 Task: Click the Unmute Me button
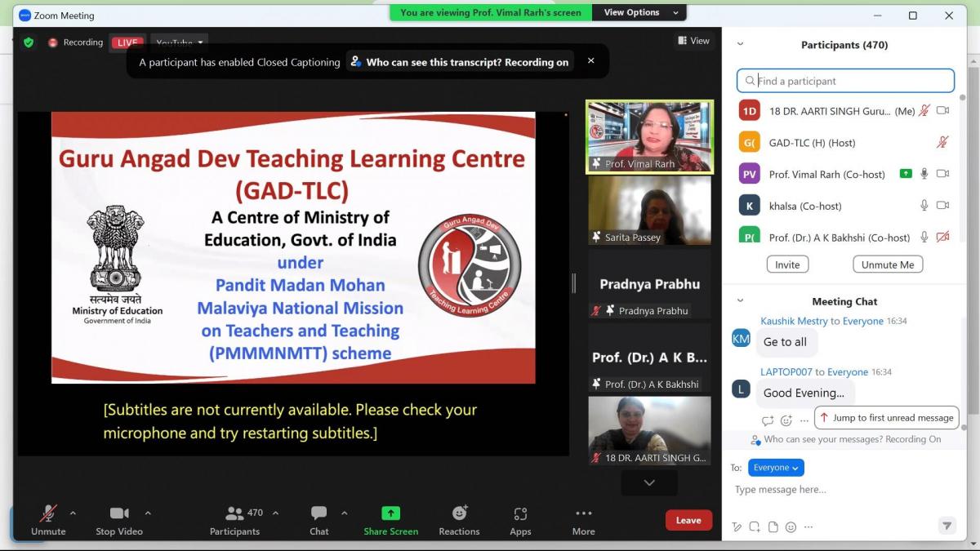(888, 264)
